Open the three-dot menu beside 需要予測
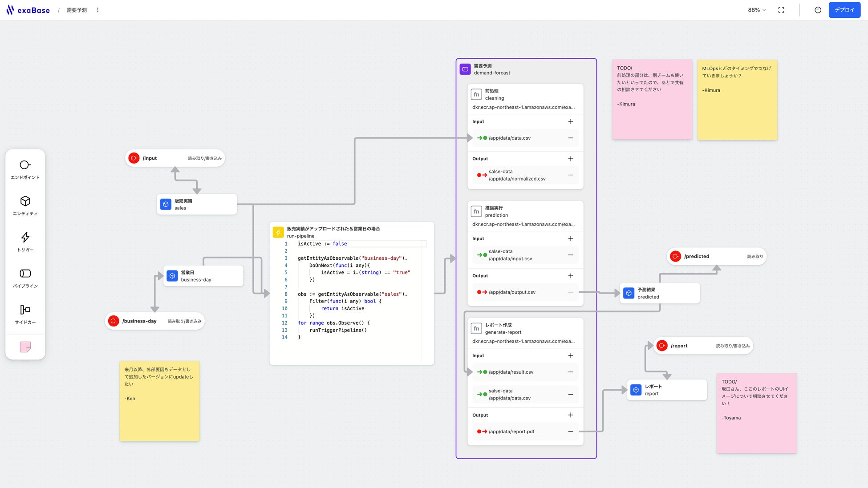The image size is (868, 488). [x=98, y=10]
